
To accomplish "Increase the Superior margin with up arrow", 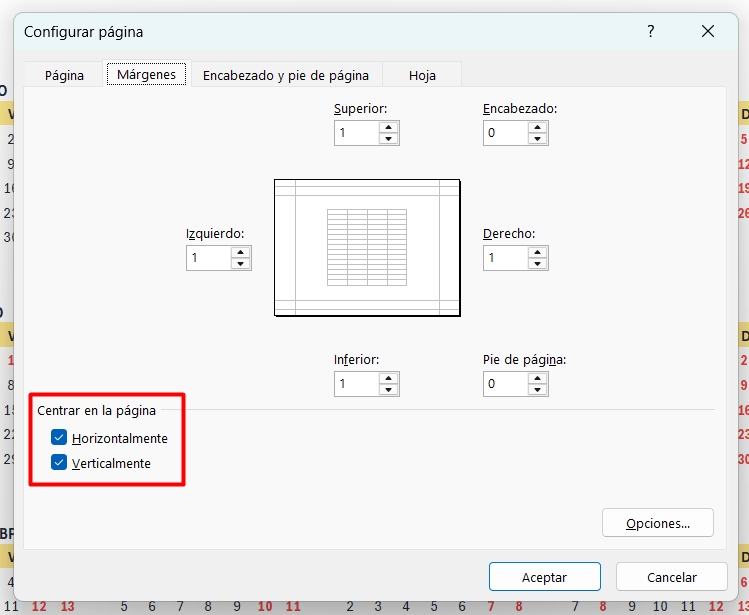I will tap(388, 127).
